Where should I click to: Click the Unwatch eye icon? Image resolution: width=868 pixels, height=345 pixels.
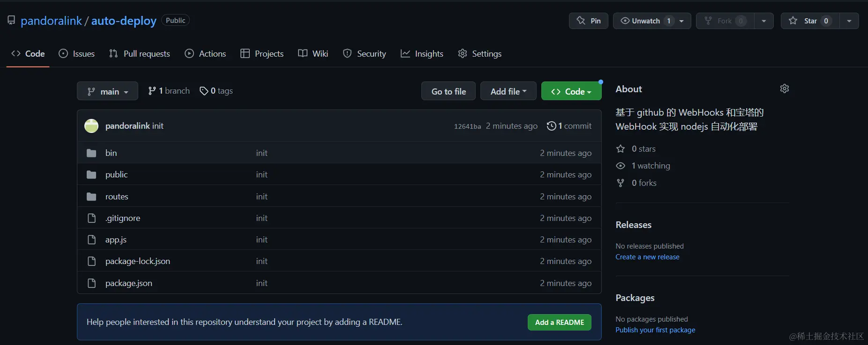coord(625,21)
